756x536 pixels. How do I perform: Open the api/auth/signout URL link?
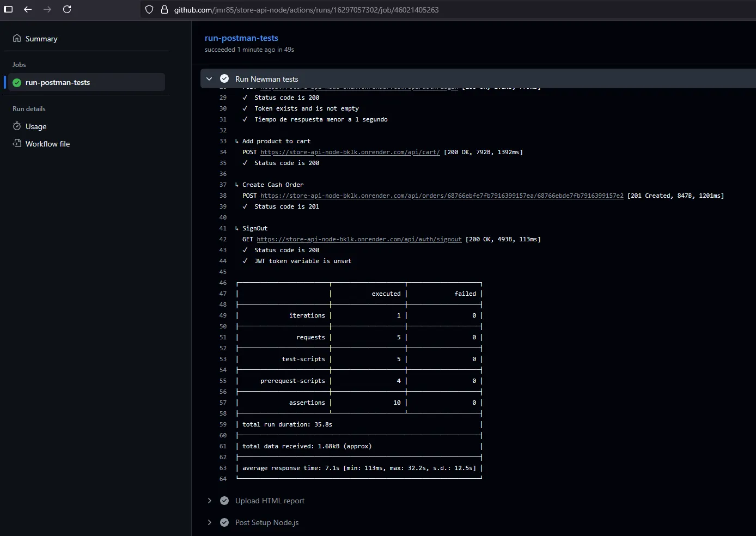[359, 239]
